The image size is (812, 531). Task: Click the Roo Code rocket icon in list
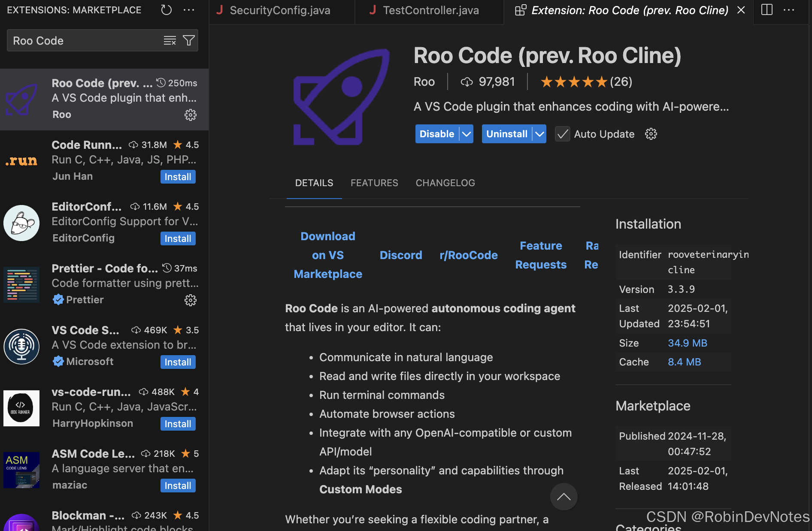[21, 100]
